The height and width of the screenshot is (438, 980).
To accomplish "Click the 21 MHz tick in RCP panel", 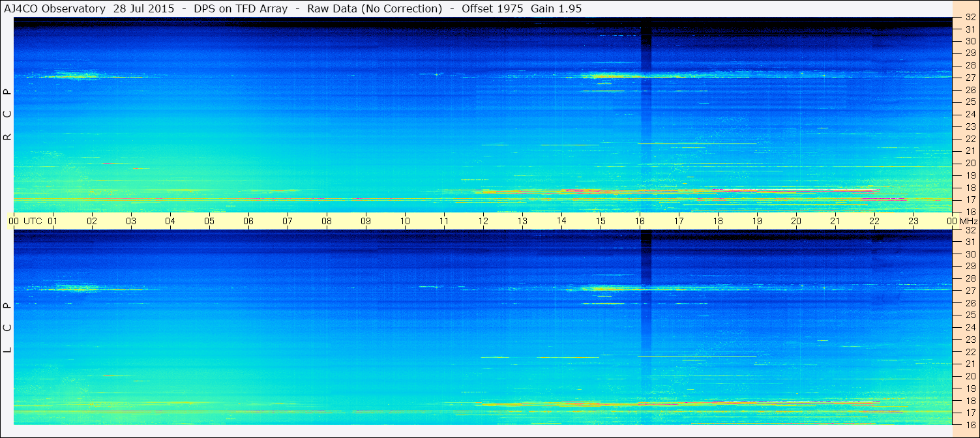I will (970, 151).
